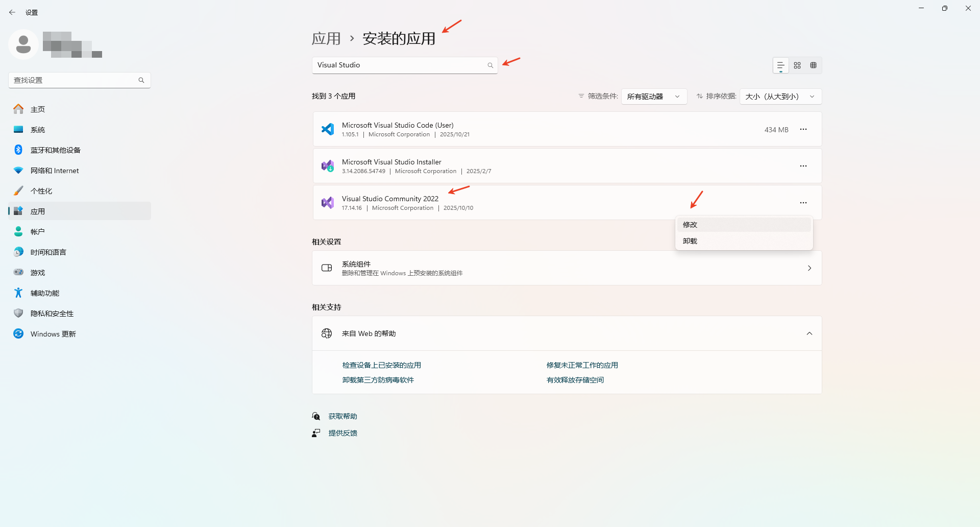The width and height of the screenshot is (980, 527).
Task: Open more options for Visual Studio Community 2022
Action: (x=803, y=203)
